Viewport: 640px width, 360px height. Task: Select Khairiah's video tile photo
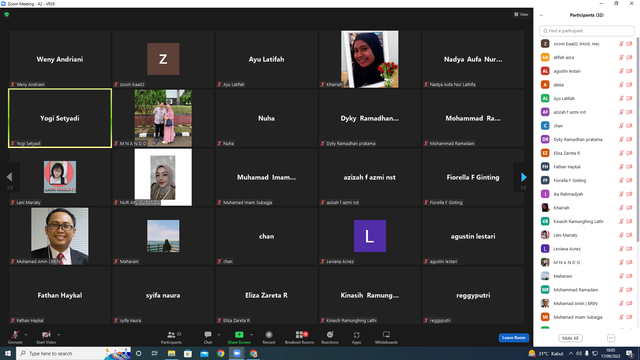[x=370, y=59]
